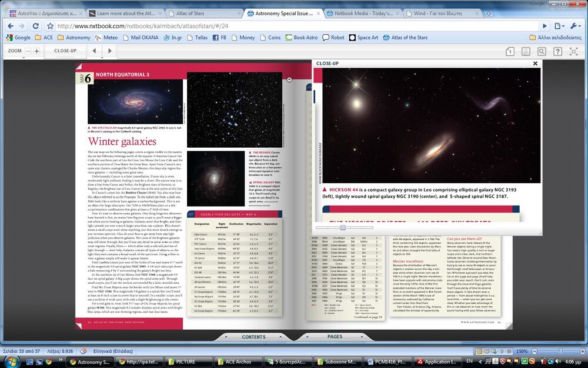588x368 pixels.
Task: Open the Atlas of the Stars bookmark
Action: [410, 37]
